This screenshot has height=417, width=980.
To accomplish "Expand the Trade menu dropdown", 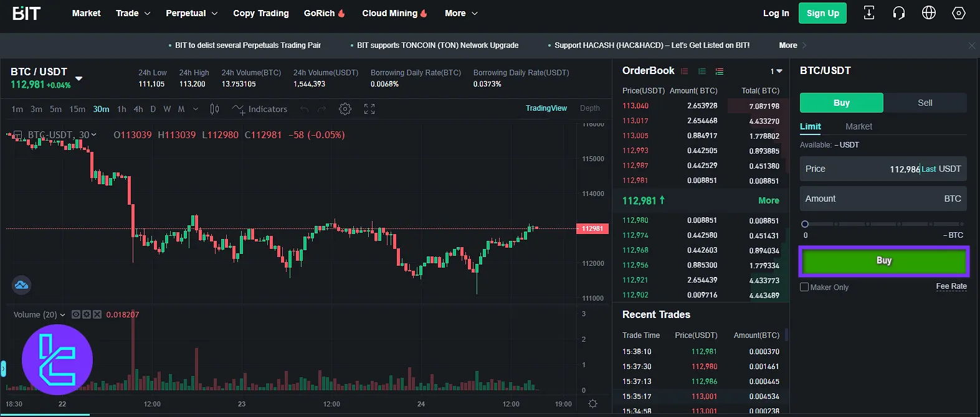I will click(x=133, y=13).
